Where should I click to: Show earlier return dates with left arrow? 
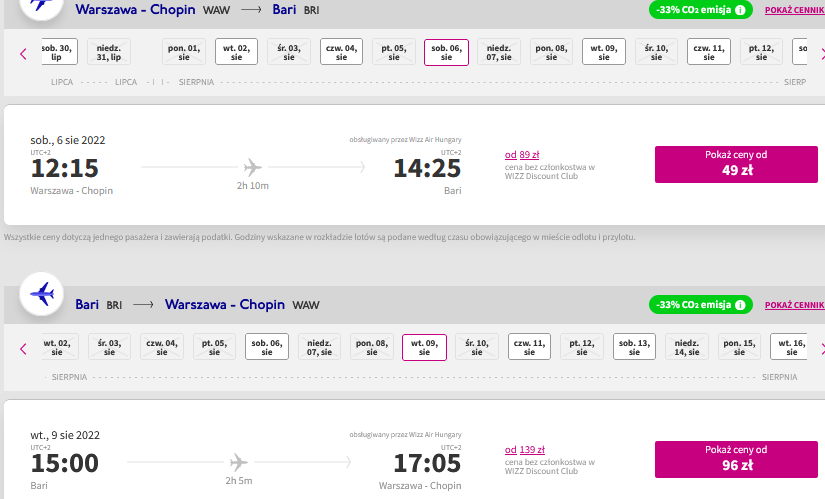pos(23,348)
